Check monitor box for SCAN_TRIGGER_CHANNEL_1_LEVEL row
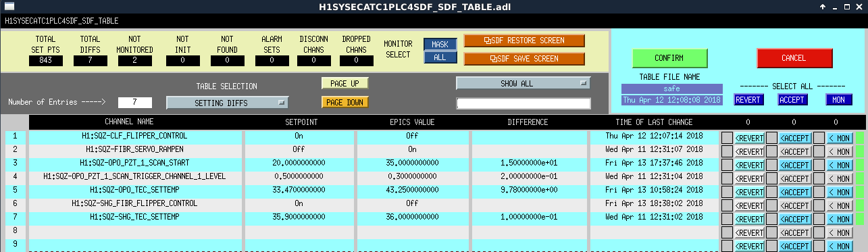This screenshot has width=868, height=252. coord(819,178)
